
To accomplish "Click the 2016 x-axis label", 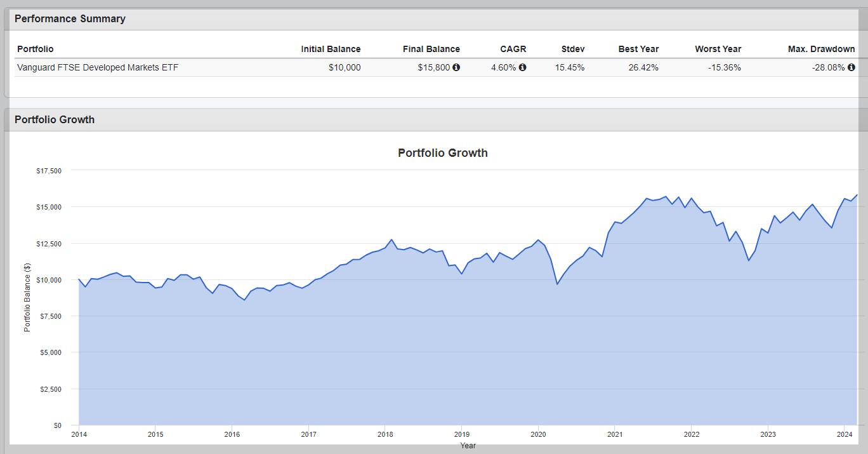I will pos(232,435).
